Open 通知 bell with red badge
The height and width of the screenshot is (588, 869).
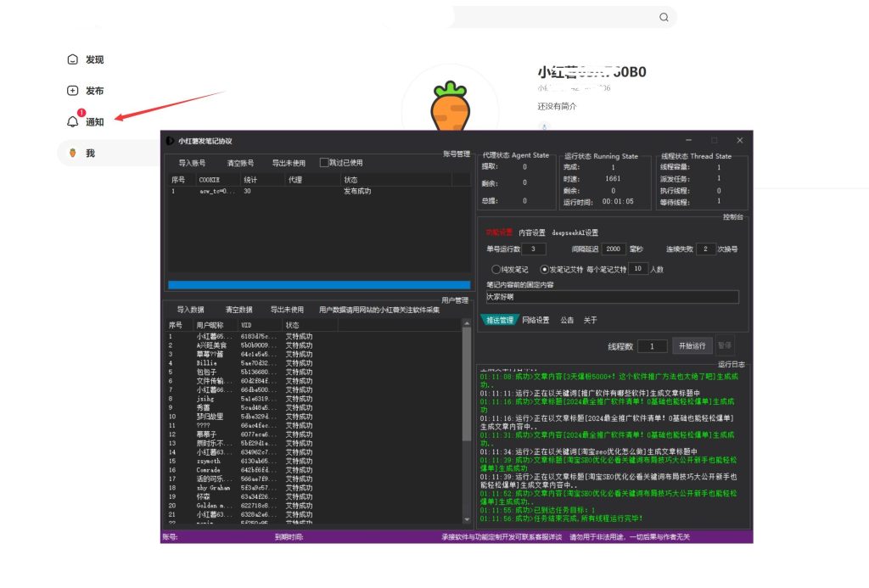86,120
